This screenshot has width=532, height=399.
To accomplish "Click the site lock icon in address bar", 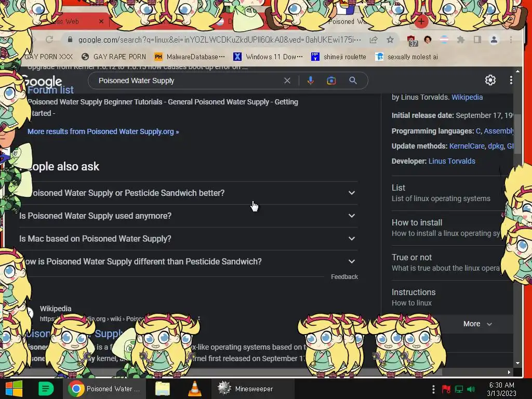I will click(70, 39).
